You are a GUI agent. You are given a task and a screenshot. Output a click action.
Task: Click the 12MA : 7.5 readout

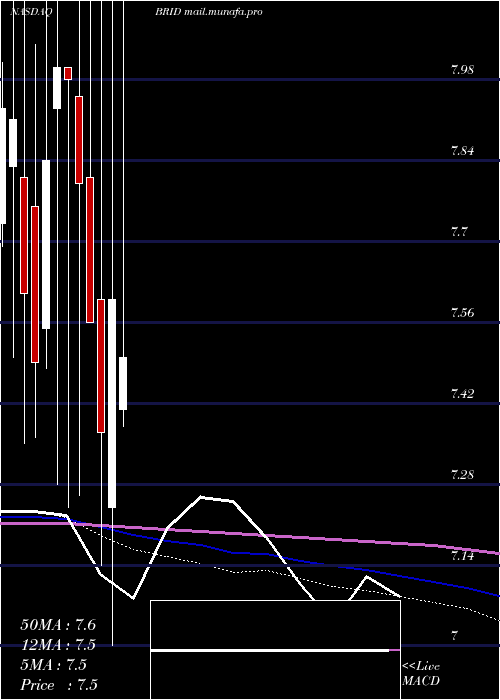(58, 645)
